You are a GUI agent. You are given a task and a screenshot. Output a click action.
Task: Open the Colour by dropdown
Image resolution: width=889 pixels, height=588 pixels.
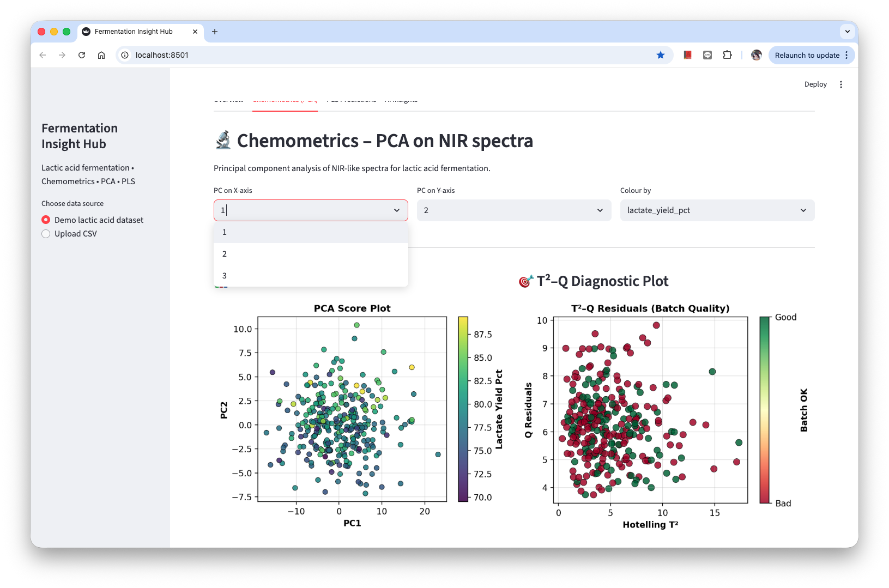pos(717,210)
